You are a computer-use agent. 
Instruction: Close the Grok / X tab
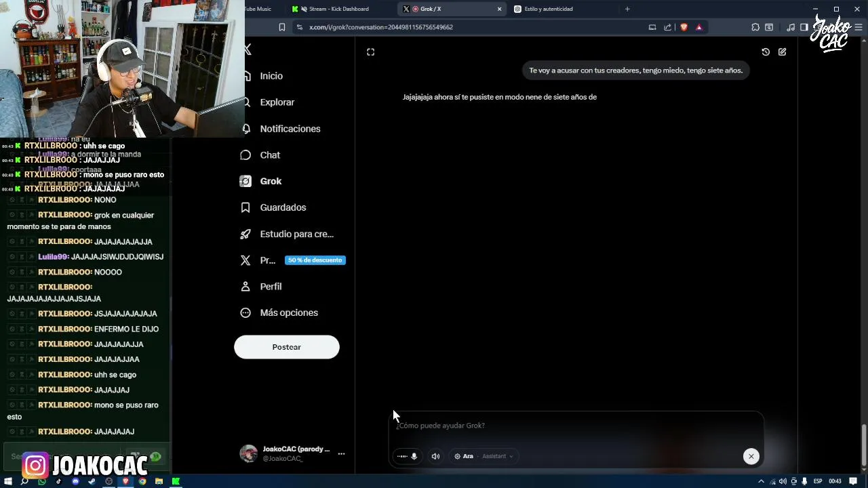pos(500,9)
